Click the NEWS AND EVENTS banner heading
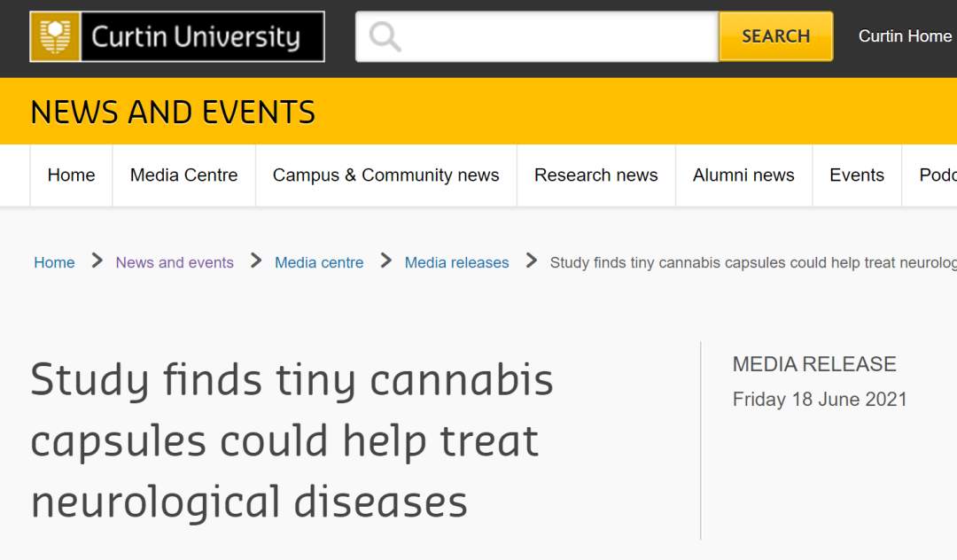 point(173,112)
